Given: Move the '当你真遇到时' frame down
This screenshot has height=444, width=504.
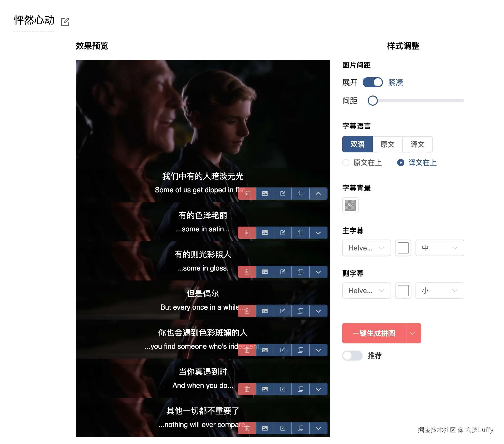Looking at the screenshot, I should coord(318,389).
